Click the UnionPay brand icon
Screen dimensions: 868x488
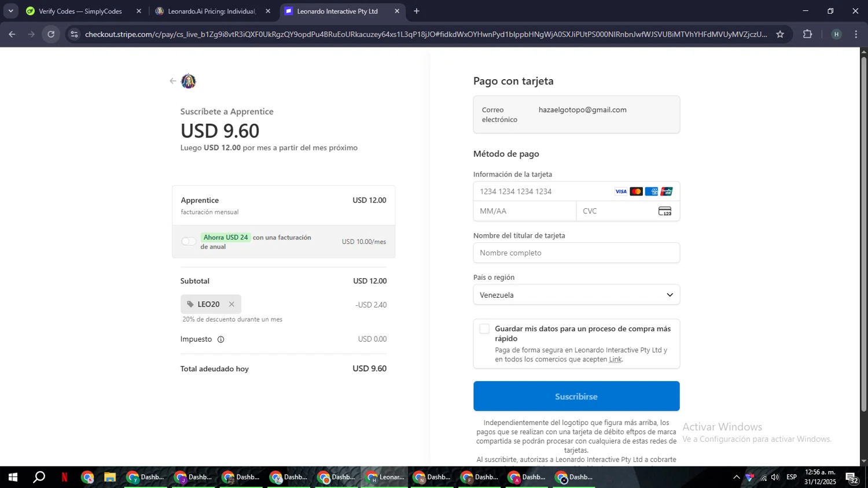667,191
